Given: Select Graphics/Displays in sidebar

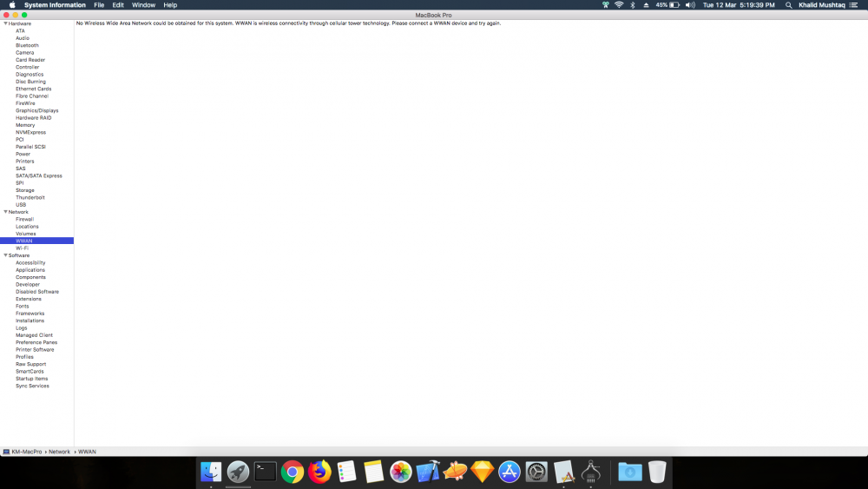Looking at the screenshot, I should [37, 111].
